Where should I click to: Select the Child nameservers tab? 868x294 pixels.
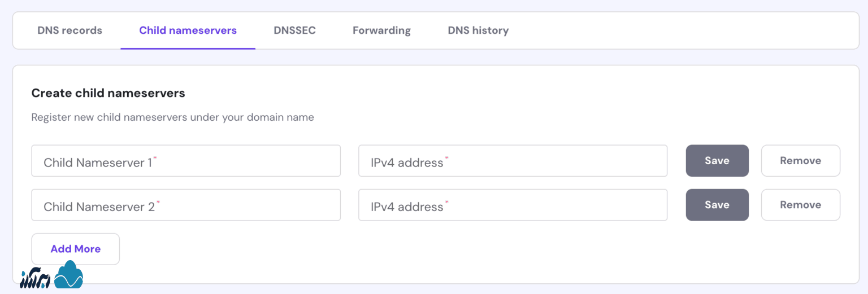tap(188, 30)
